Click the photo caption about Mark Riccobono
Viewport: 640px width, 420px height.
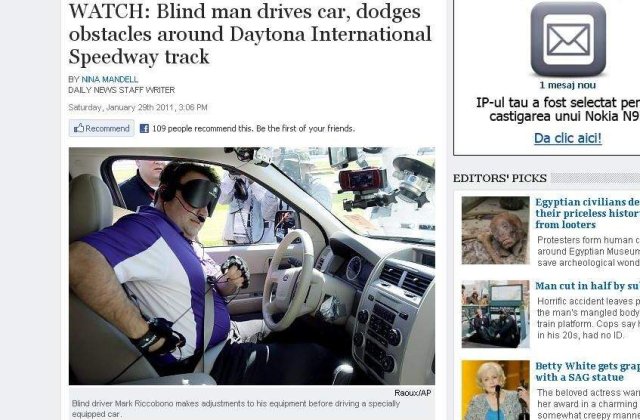coord(236,409)
